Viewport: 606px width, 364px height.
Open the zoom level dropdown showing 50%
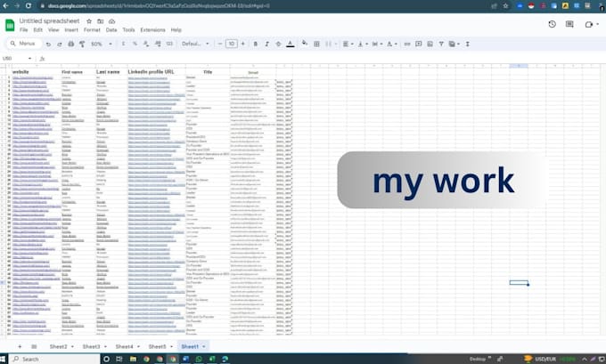(x=102, y=44)
